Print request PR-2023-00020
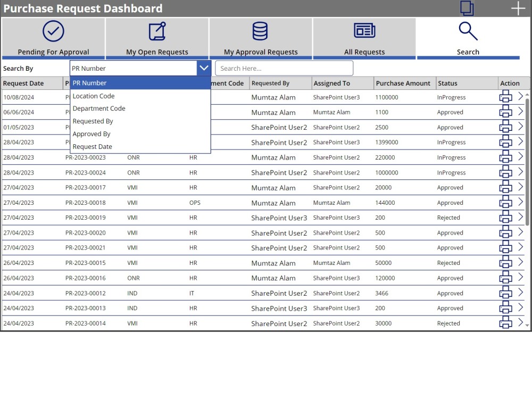The width and height of the screenshot is (532, 399). tap(505, 232)
